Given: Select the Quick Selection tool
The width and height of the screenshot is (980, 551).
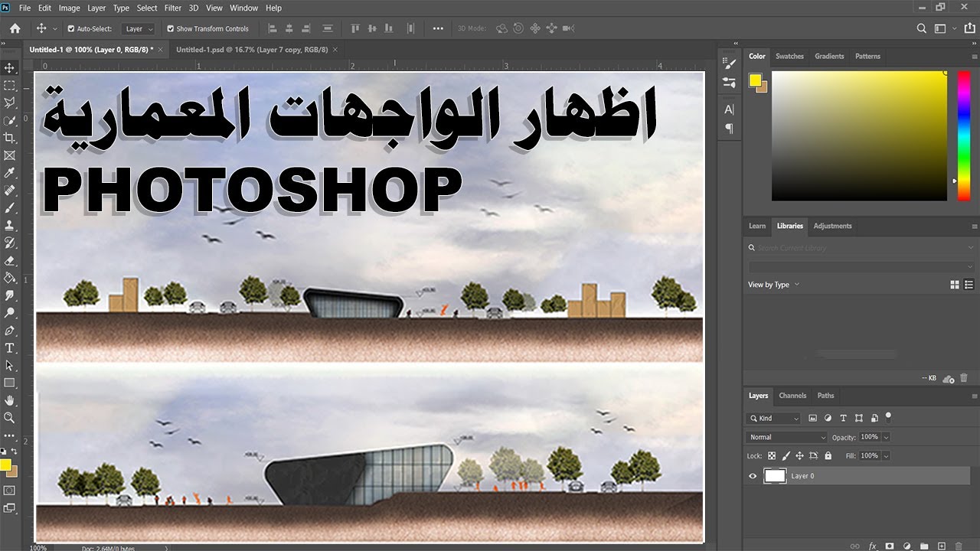Looking at the screenshot, I should 10,121.
